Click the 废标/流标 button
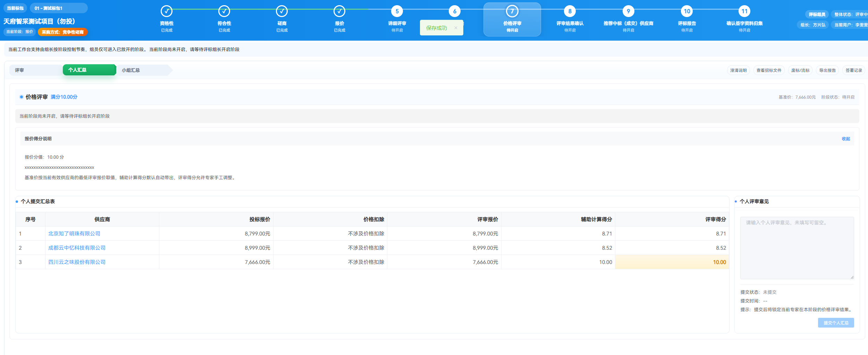 click(x=800, y=70)
